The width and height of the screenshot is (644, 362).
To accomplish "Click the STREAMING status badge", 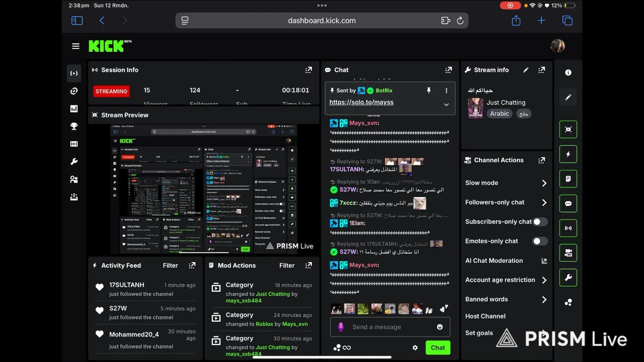I will click(x=111, y=92).
